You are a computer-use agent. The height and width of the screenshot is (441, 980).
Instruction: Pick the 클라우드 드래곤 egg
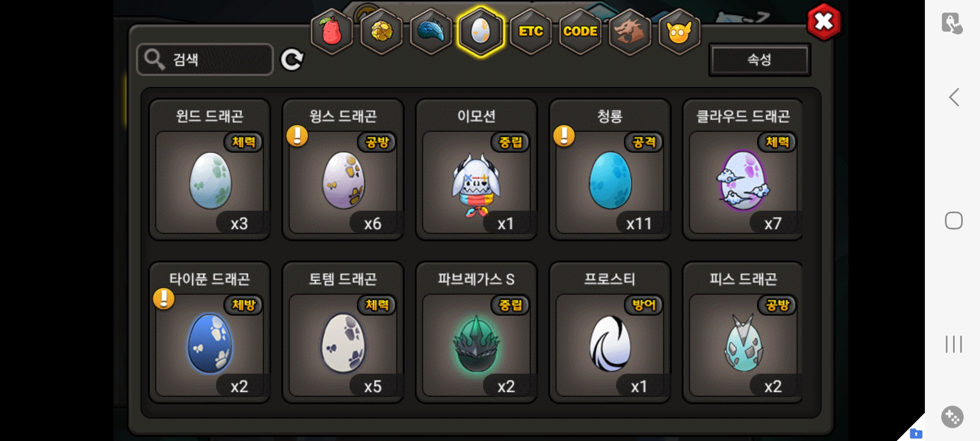743,169
